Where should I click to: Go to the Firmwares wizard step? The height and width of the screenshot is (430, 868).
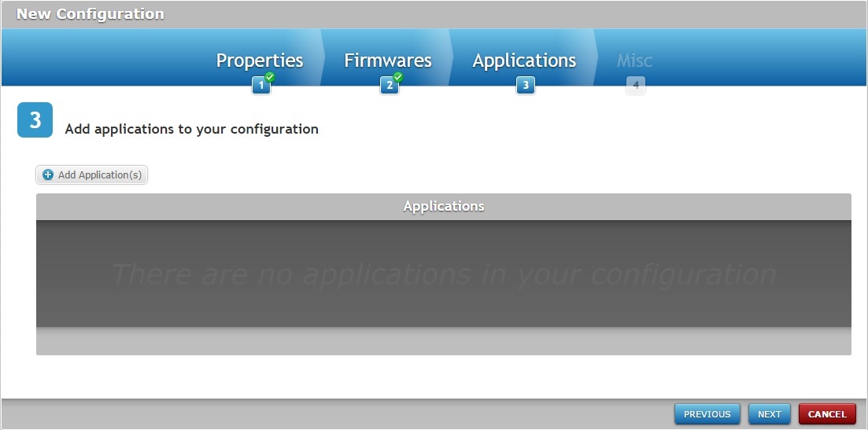387,61
